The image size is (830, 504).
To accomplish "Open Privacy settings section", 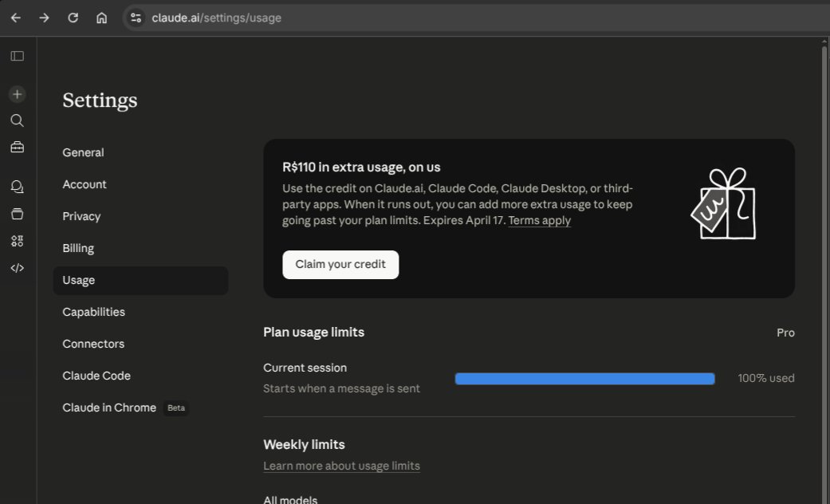I will point(140,216).
